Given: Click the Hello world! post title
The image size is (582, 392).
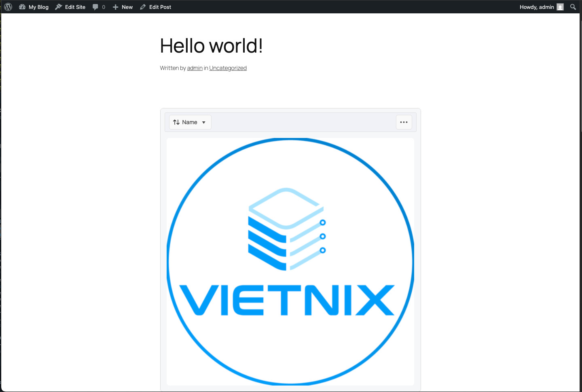Looking at the screenshot, I should click(212, 46).
